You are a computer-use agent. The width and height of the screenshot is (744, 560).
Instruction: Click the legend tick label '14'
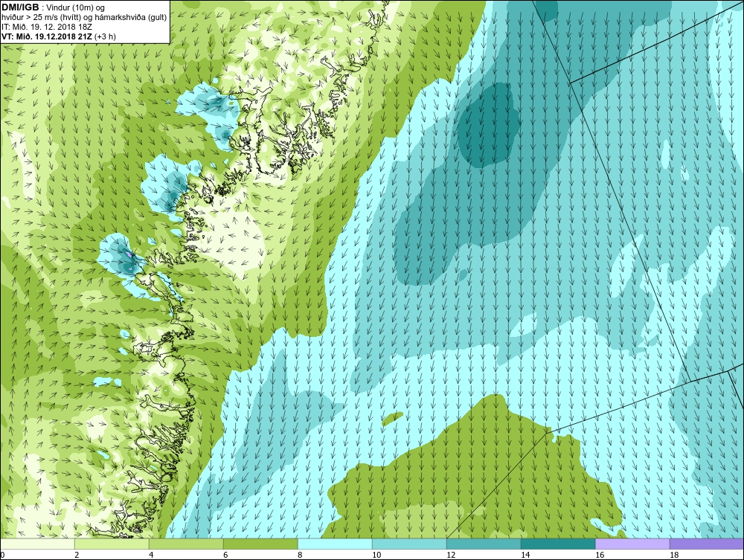(x=525, y=555)
